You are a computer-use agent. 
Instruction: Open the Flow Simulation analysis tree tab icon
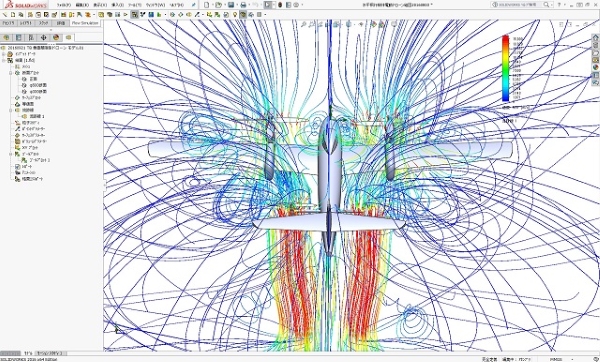click(68, 38)
